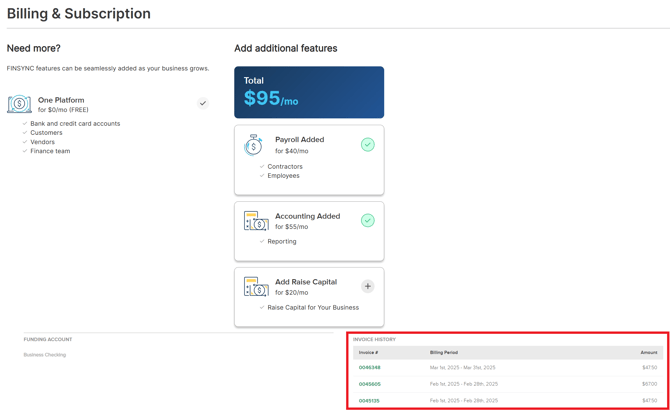Viewport: 670px width, 411px height.
Task: Click the Accounting money icon
Action: (x=256, y=221)
